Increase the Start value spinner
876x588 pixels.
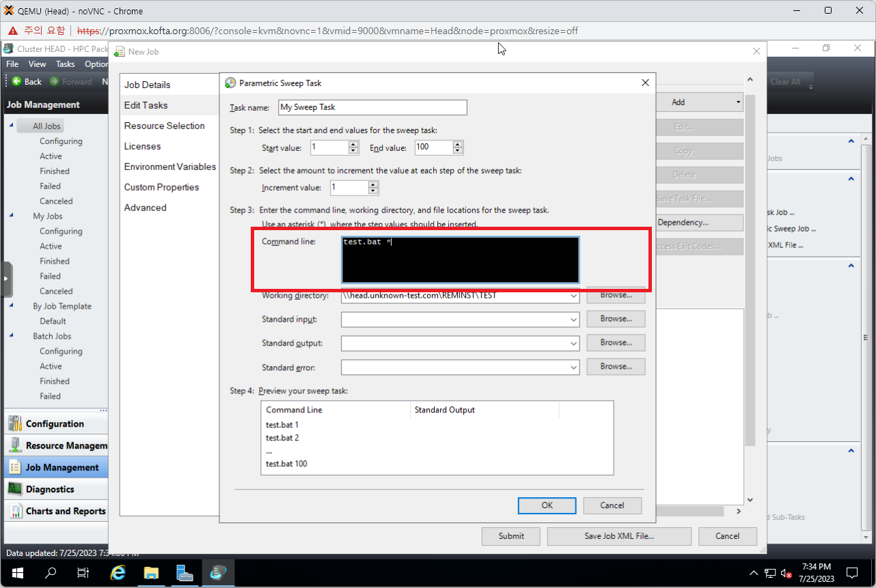(353, 144)
